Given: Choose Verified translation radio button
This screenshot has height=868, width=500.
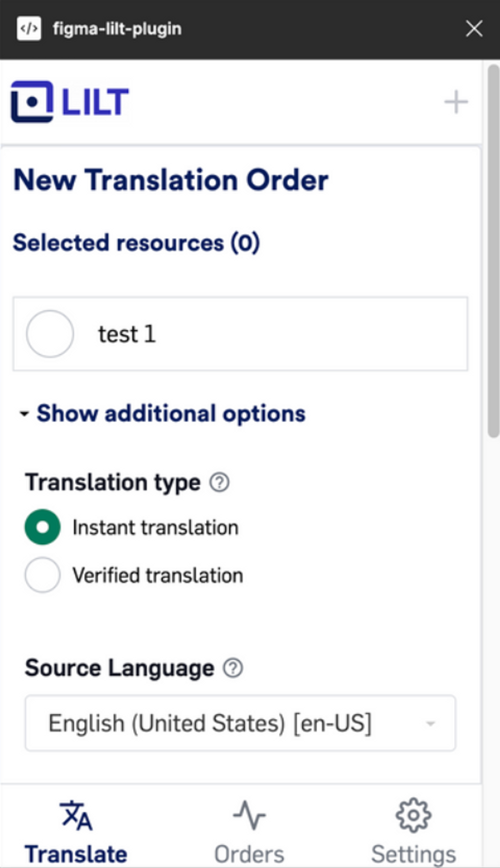Looking at the screenshot, I should pos(42,575).
